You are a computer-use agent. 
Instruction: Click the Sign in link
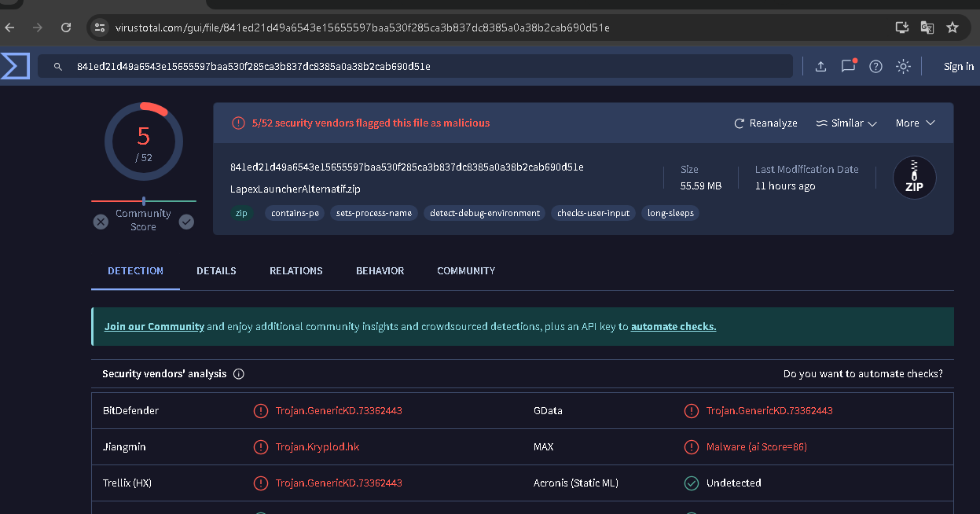[x=959, y=67]
